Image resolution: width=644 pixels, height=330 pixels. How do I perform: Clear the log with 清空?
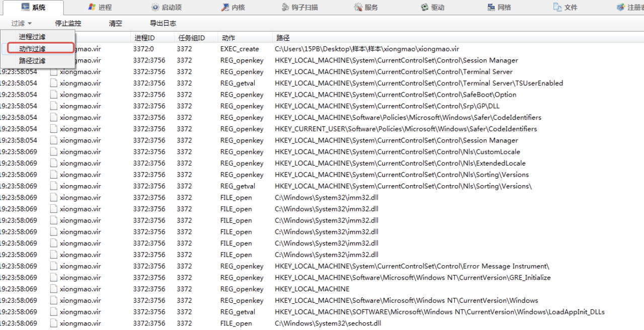pyautogui.click(x=116, y=24)
